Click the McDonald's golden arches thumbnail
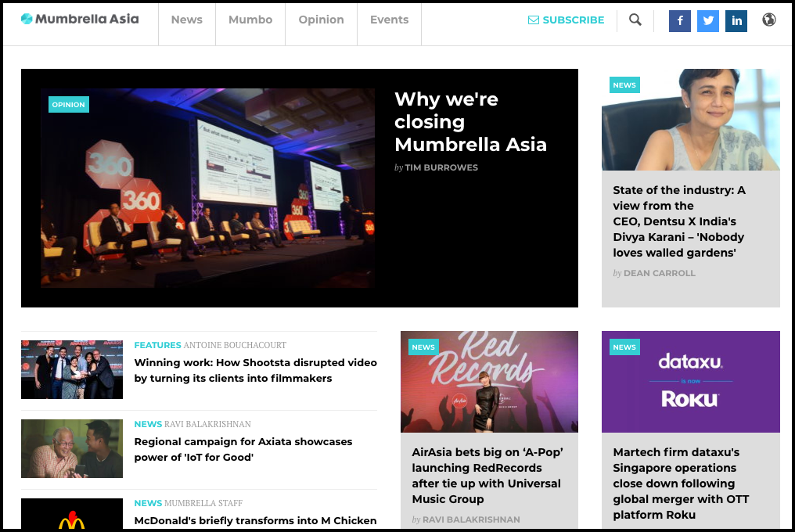The height and width of the screenshot is (532, 795). pos(71,518)
